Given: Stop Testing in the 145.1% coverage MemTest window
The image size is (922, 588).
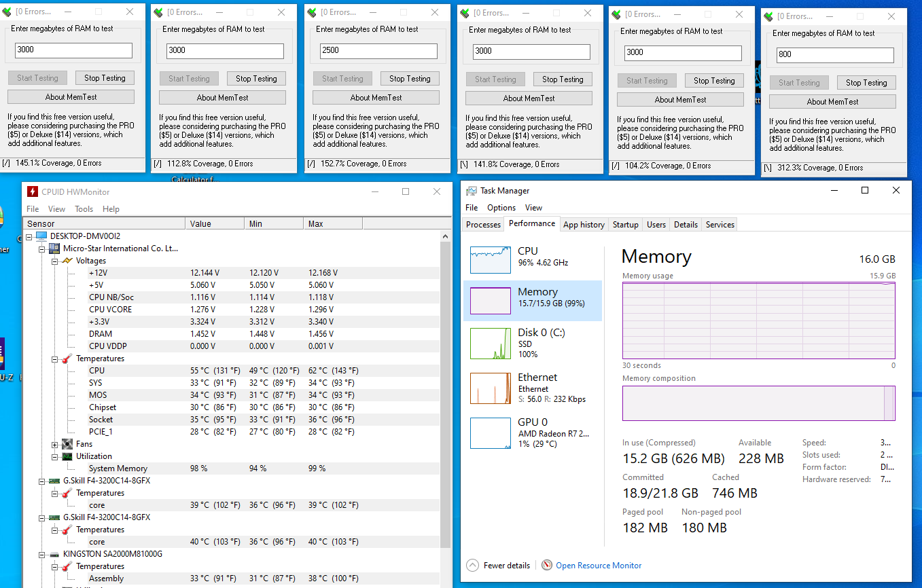Looking at the screenshot, I should pyautogui.click(x=105, y=78).
